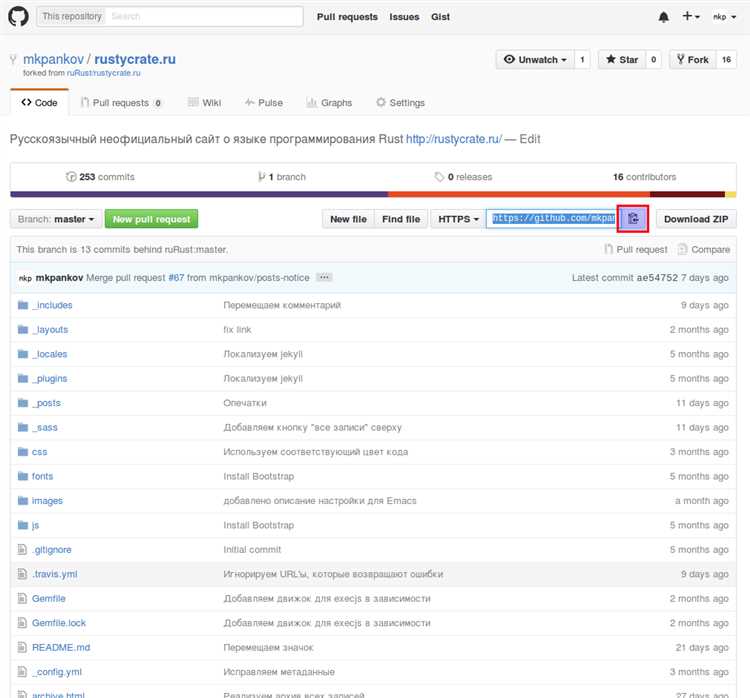Click the images folder icon
750x698 pixels.
point(22,500)
